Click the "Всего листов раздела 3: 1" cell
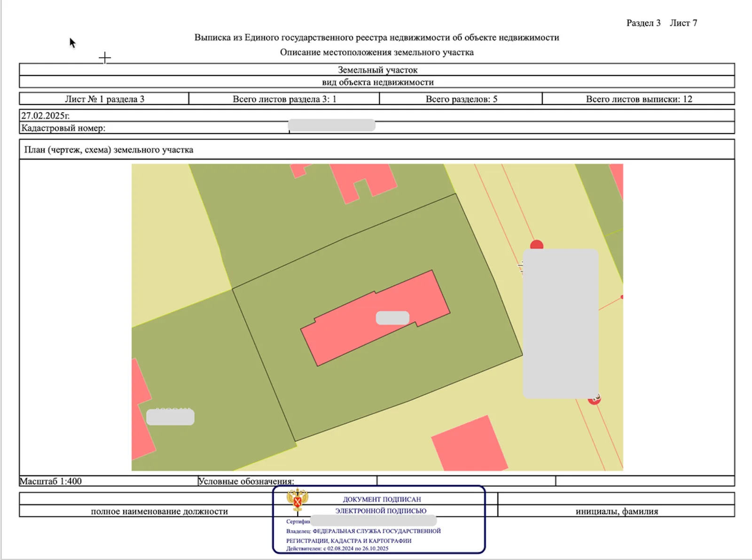The width and height of the screenshot is (752, 560). tap(284, 99)
